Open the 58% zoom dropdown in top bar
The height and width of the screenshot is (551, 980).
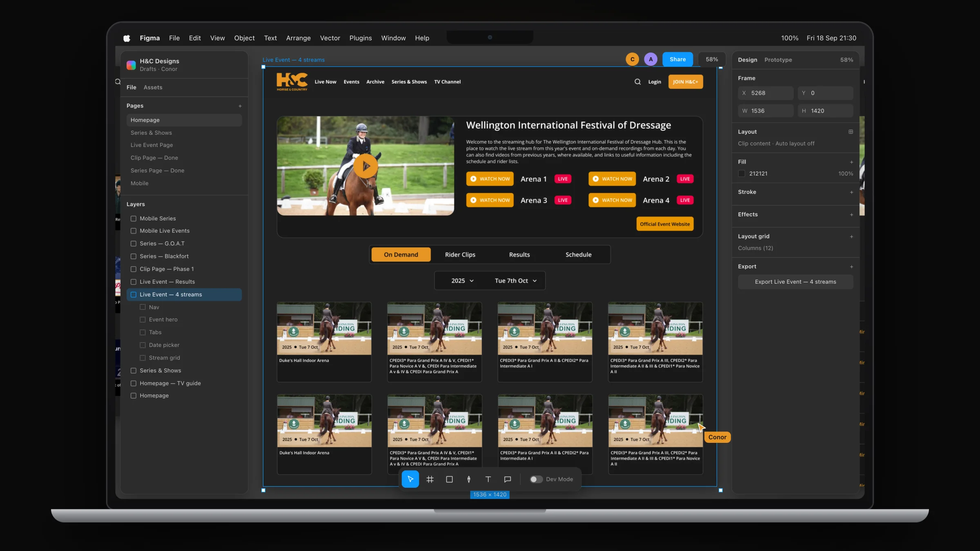712,59
